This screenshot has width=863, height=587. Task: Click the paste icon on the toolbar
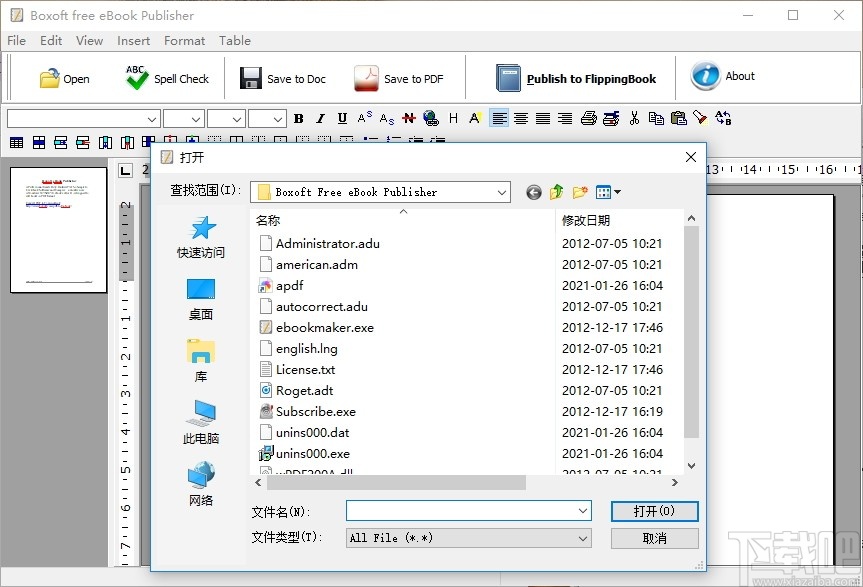pos(679,118)
